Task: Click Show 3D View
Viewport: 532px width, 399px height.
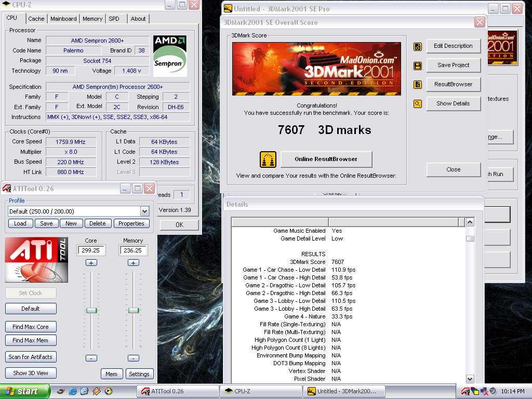Action: click(31, 373)
